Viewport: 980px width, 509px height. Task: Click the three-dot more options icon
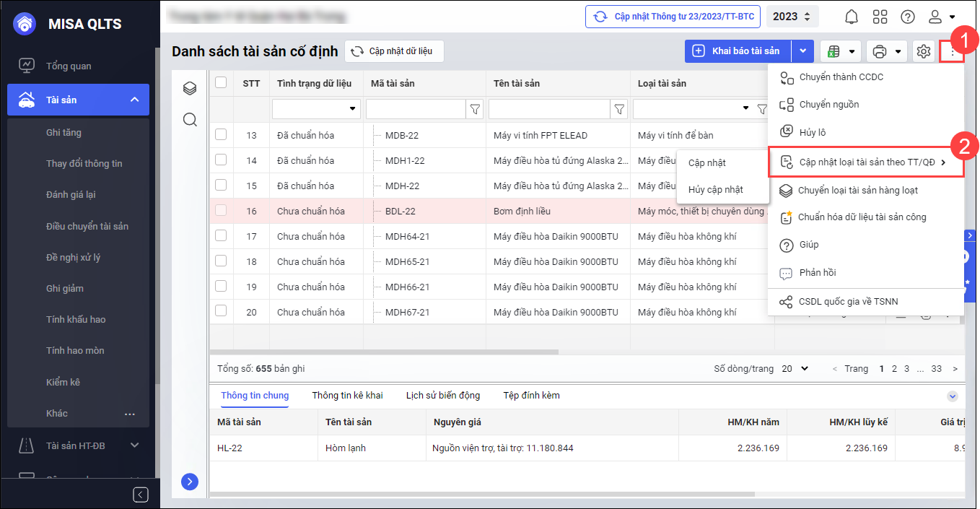[953, 51]
